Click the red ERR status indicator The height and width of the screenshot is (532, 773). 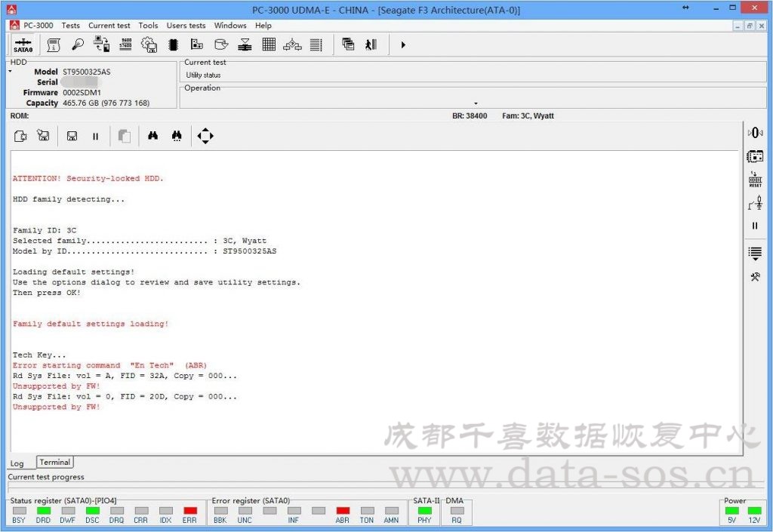tap(189, 510)
